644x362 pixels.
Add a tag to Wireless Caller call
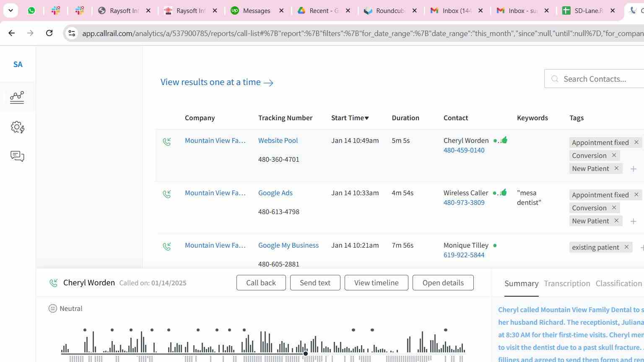[634, 221]
